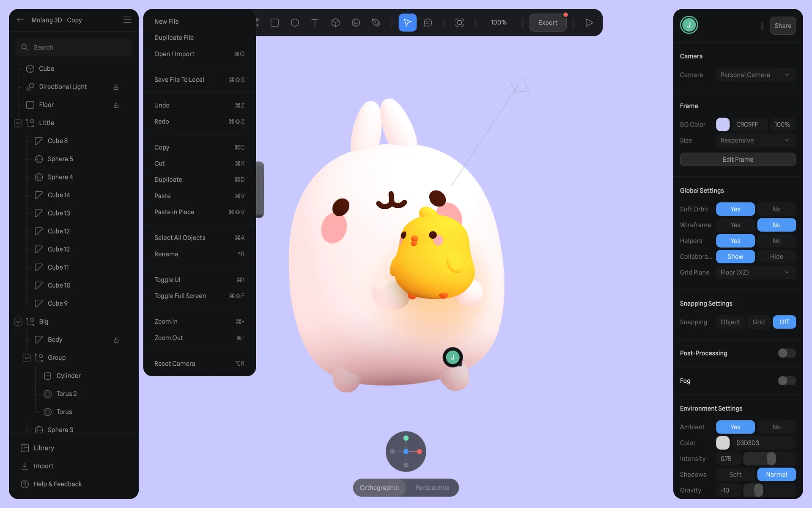Screen dimensions: 812x508
Task: Select the rectangle shape tool
Action: tap(274, 22)
